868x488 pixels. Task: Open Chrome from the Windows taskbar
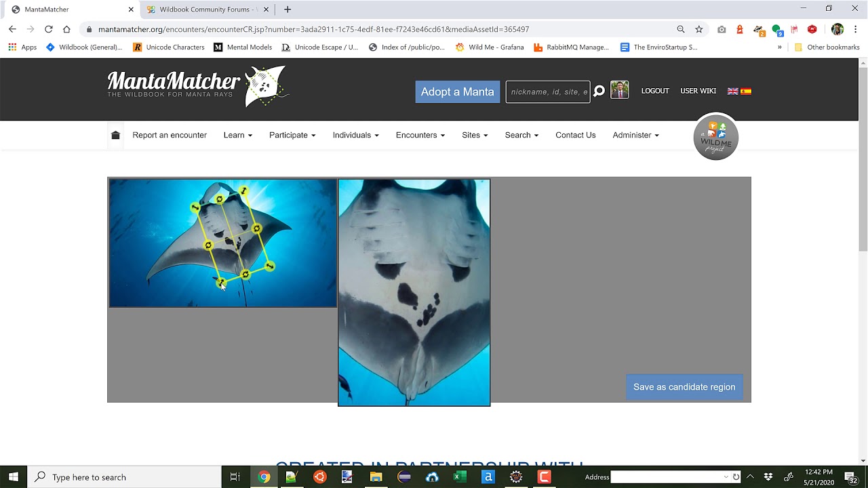(x=264, y=477)
